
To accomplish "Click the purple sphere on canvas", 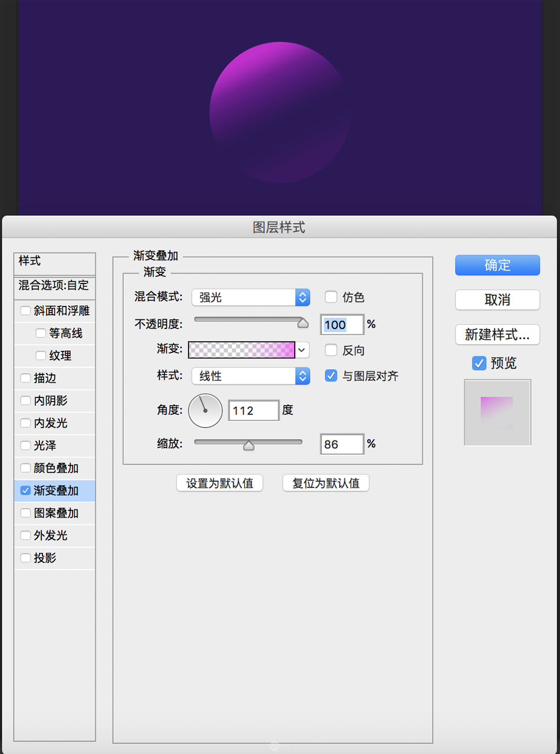I will point(280,112).
